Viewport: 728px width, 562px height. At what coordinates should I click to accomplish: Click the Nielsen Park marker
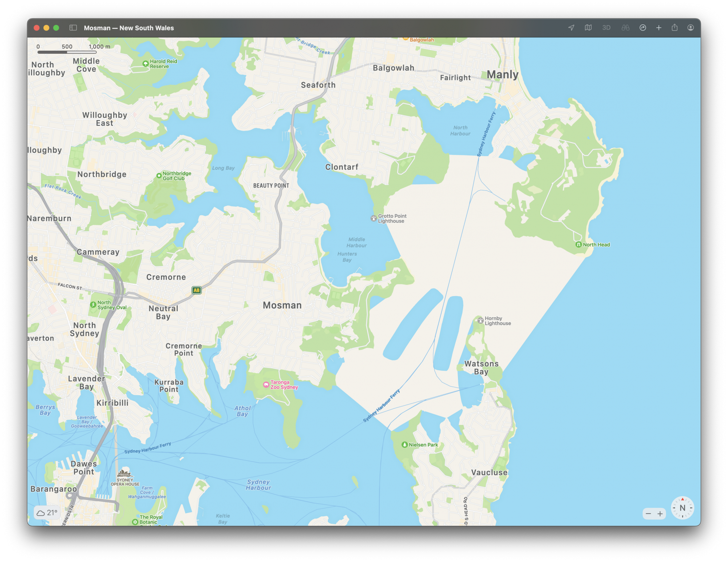coord(404,445)
